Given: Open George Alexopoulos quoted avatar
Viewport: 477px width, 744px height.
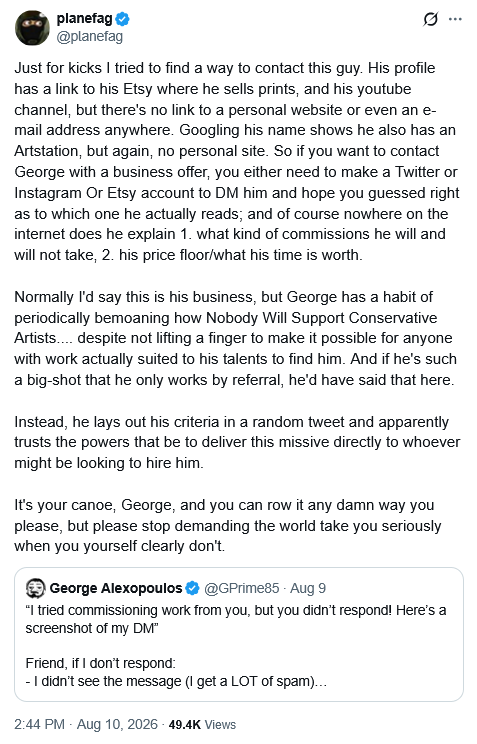Looking at the screenshot, I should click(36, 588).
